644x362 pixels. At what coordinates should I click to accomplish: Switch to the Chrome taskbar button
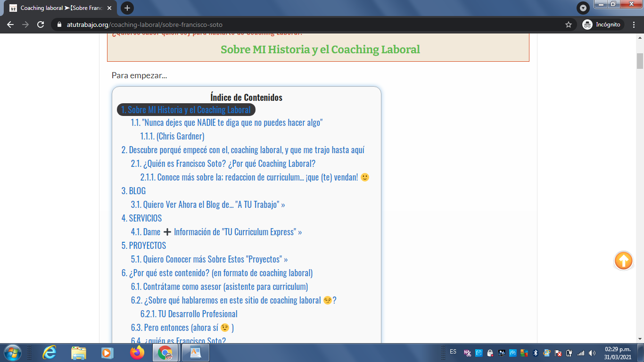[x=165, y=353]
